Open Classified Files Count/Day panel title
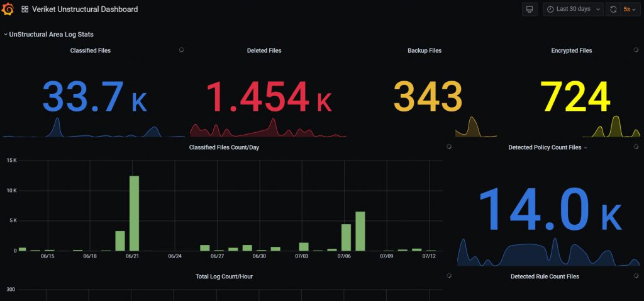This screenshot has width=644, height=301. click(x=224, y=147)
